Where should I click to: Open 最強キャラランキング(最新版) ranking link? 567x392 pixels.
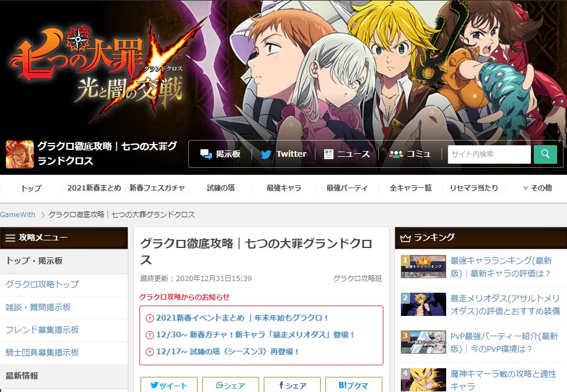point(501,267)
